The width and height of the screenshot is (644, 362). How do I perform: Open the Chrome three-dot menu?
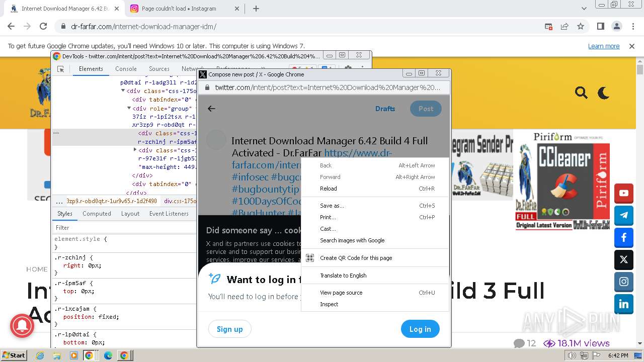(632, 26)
